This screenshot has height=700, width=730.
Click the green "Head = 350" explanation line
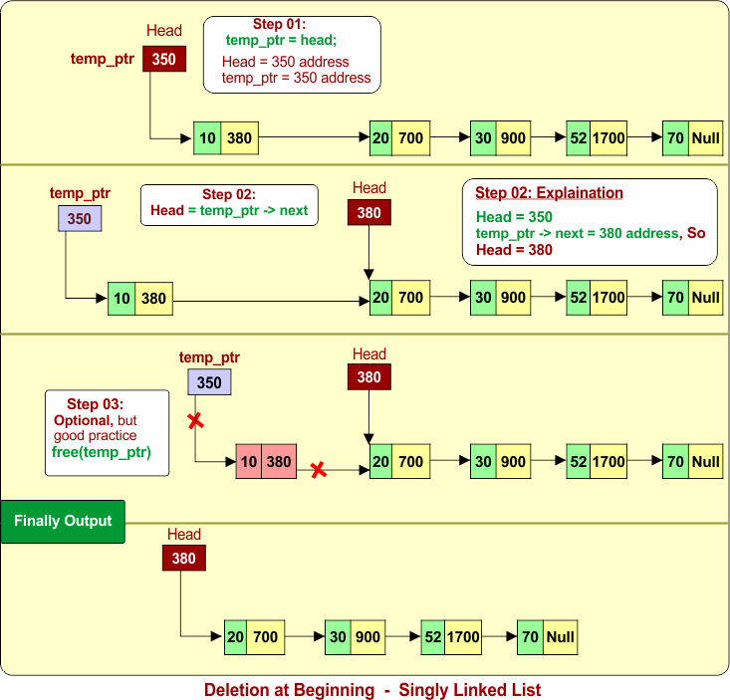514,217
